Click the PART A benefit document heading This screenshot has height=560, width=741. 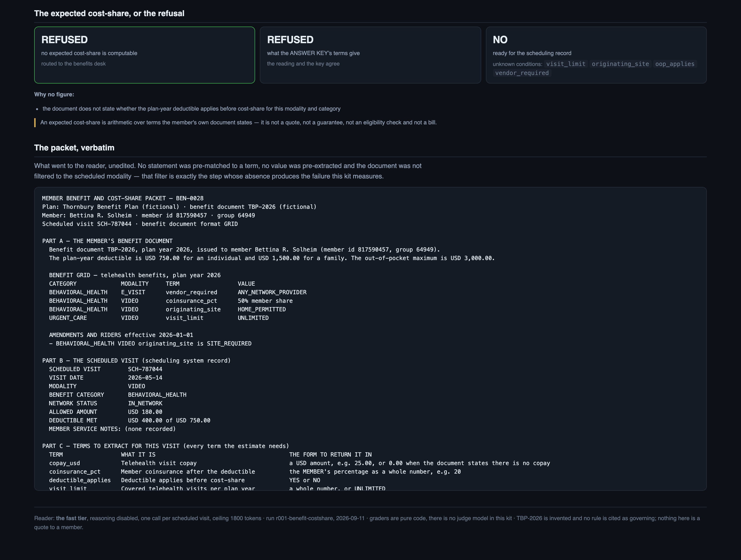[x=107, y=241]
